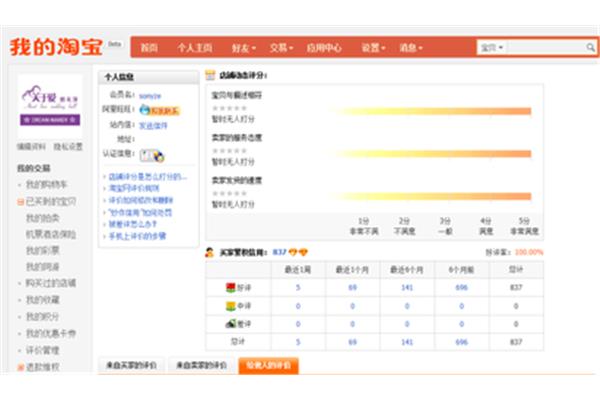
Task: Open 评价管理 in the sidebar
Action: (43, 350)
